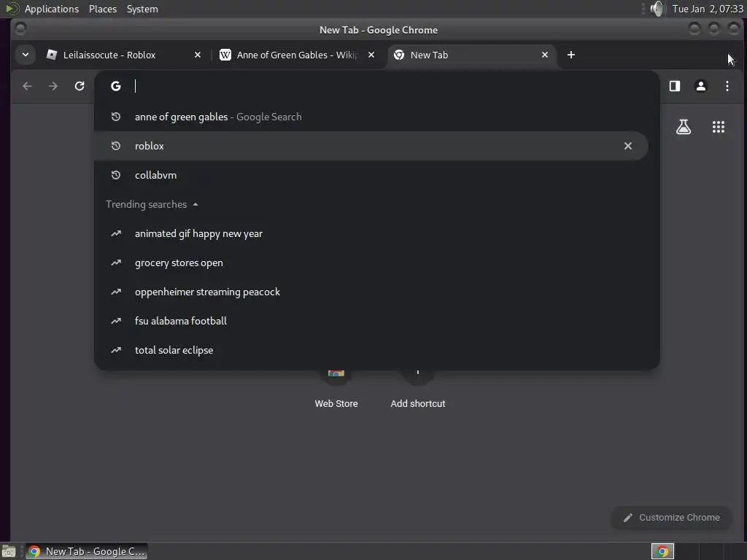The height and width of the screenshot is (560, 747).
Task: Open the Chrome three-dot menu
Action: pos(727,86)
